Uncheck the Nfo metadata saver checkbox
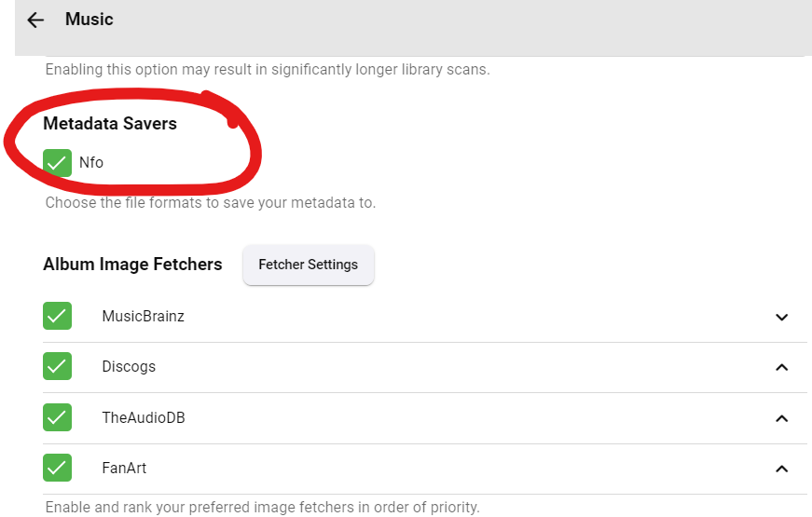Viewport: 812px width, 517px height. [x=58, y=162]
